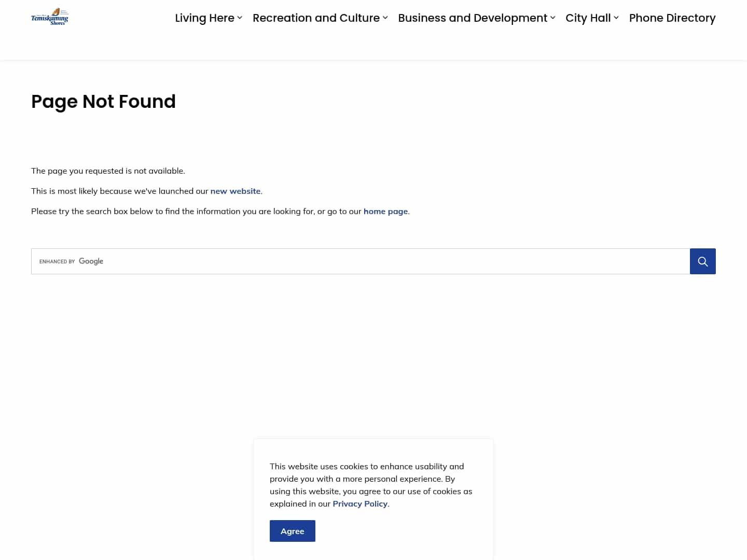Click the cookie notice text area
This screenshot has width=747, height=560.
370,485
